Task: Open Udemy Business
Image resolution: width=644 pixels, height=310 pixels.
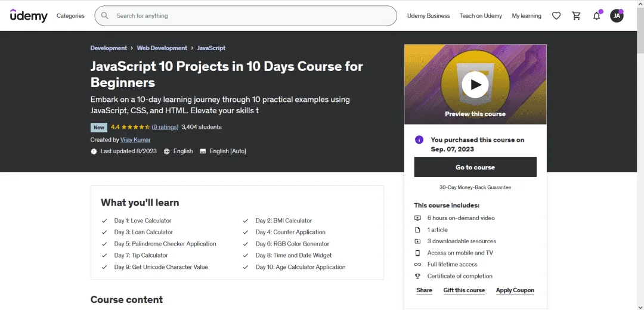Action: tap(428, 15)
